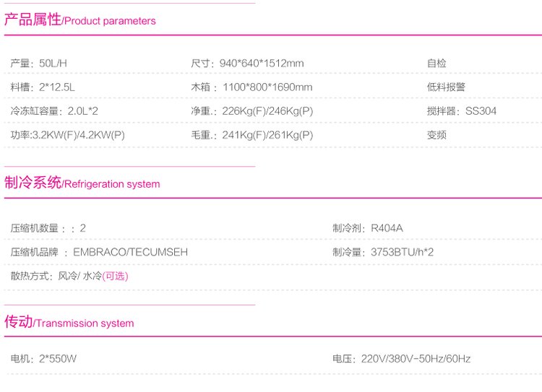Click the 制冷系统 Refrigeration system heading
The width and height of the screenshot is (542, 392).
[x=82, y=183]
